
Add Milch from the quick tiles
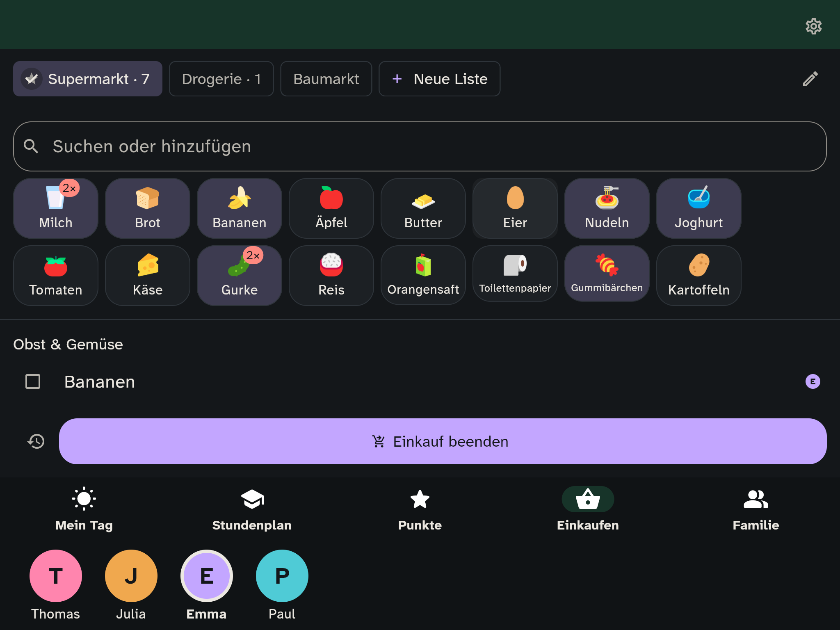click(56, 208)
